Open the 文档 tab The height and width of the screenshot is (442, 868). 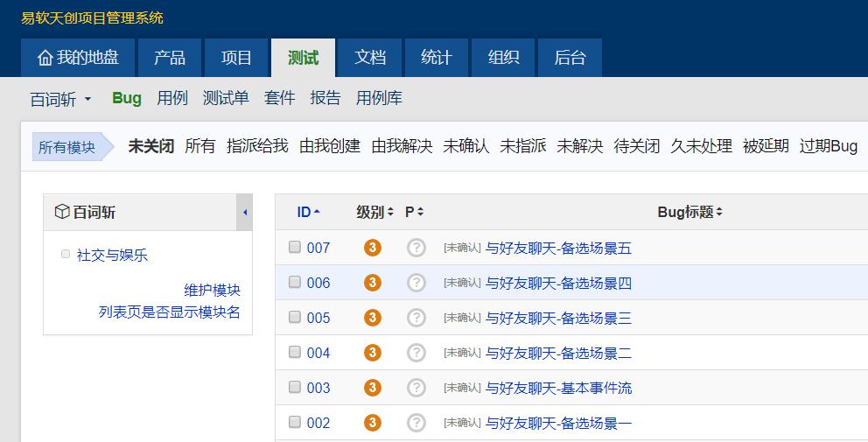tap(370, 58)
